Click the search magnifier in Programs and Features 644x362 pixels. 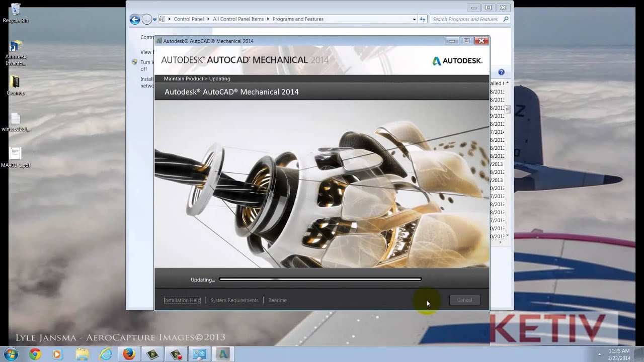(506, 19)
